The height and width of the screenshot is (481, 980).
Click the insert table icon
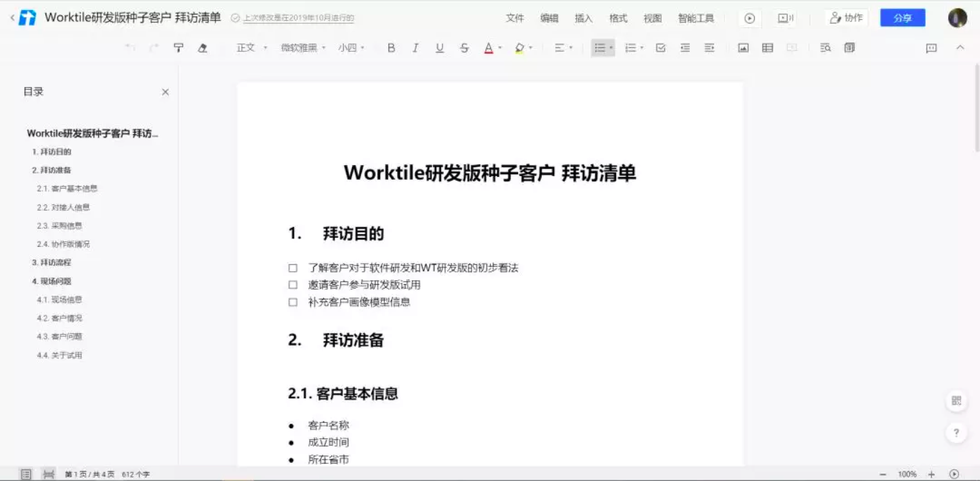click(x=767, y=48)
